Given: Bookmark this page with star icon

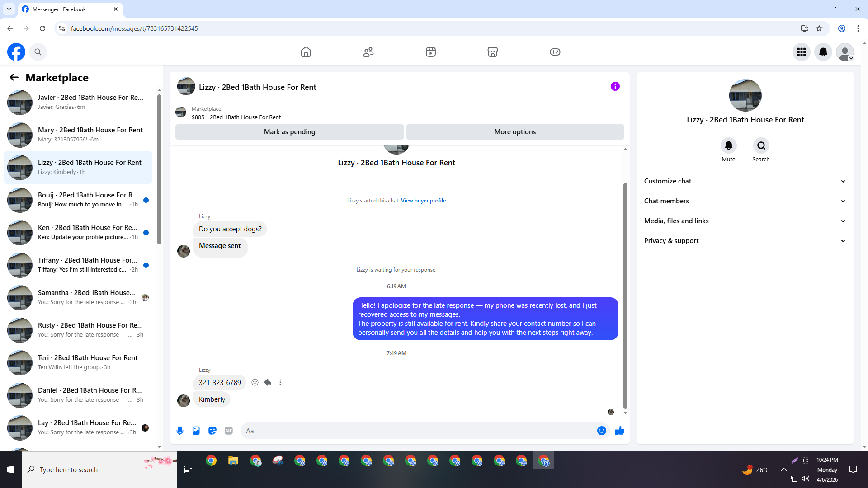Looking at the screenshot, I should click(819, 28).
